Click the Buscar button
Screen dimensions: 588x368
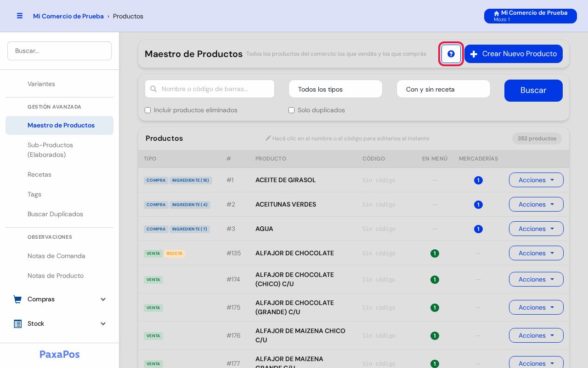click(x=533, y=91)
